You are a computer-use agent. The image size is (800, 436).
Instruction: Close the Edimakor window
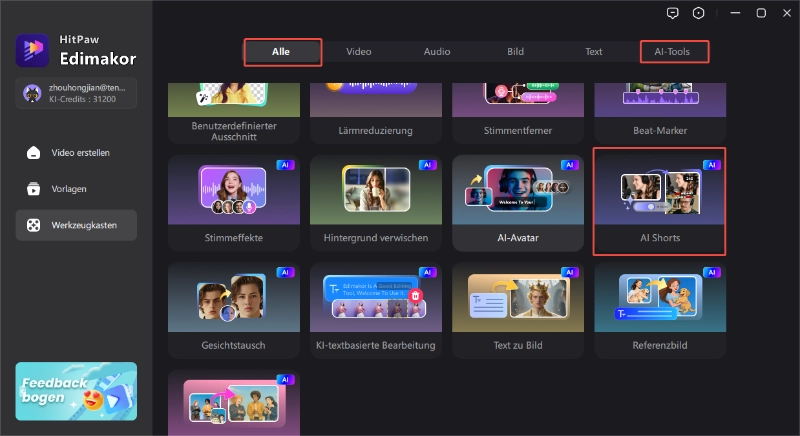click(x=787, y=13)
